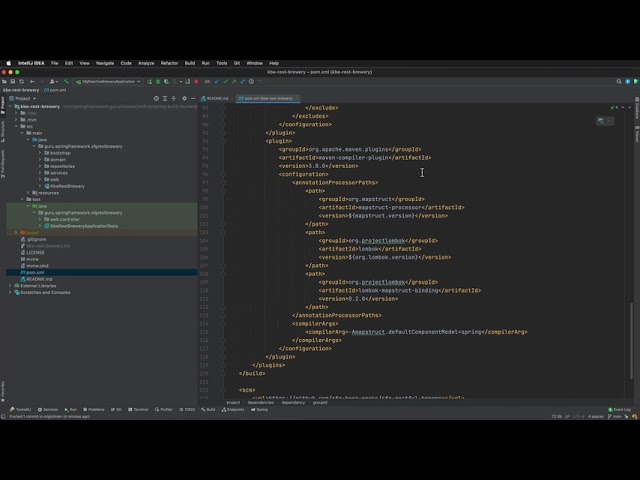
Task: Select pom.xml in the project tree
Action: (35, 272)
